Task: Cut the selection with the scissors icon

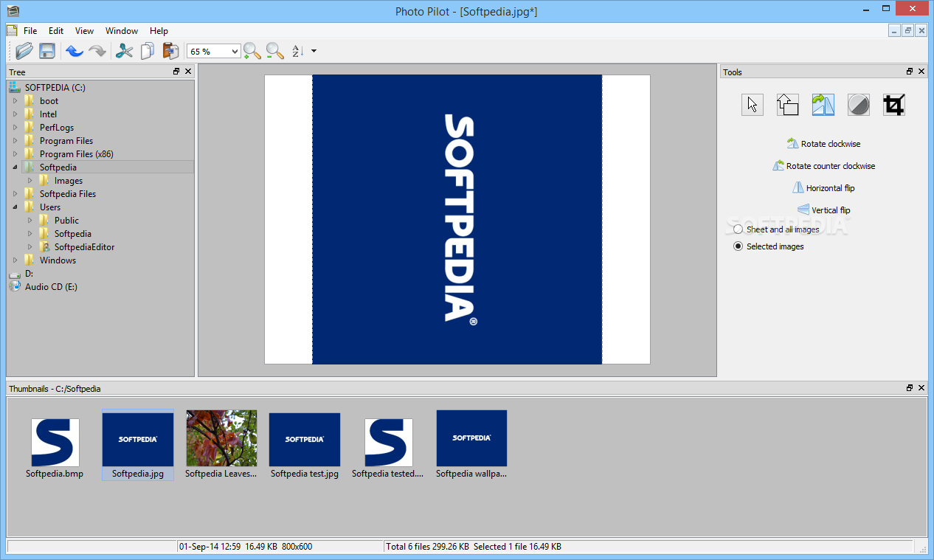Action: click(124, 51)
